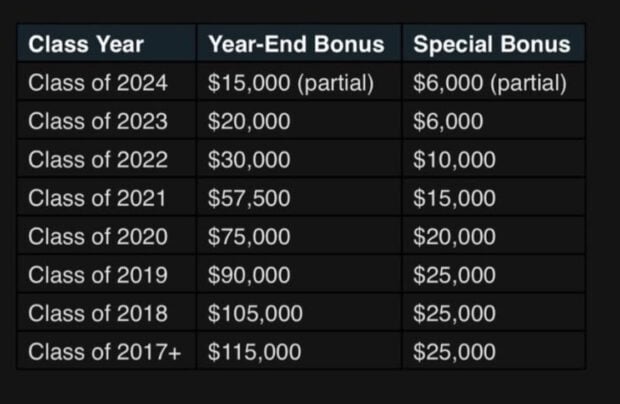Click the Class of 2020 cell
This screenshot has width=620, height=404.
[98, 237]
